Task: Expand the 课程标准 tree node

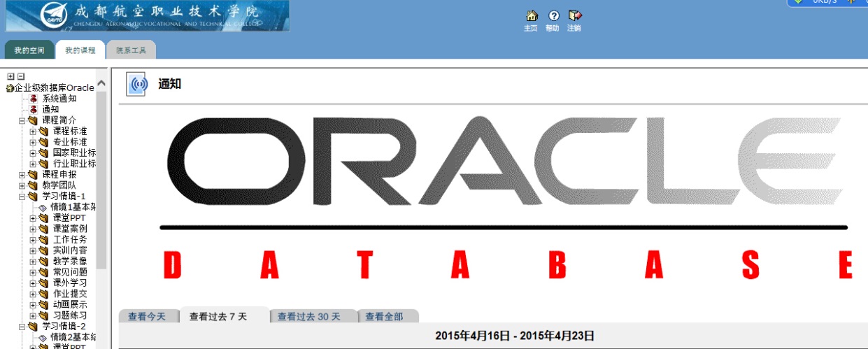Action: (x=33, y=131)
